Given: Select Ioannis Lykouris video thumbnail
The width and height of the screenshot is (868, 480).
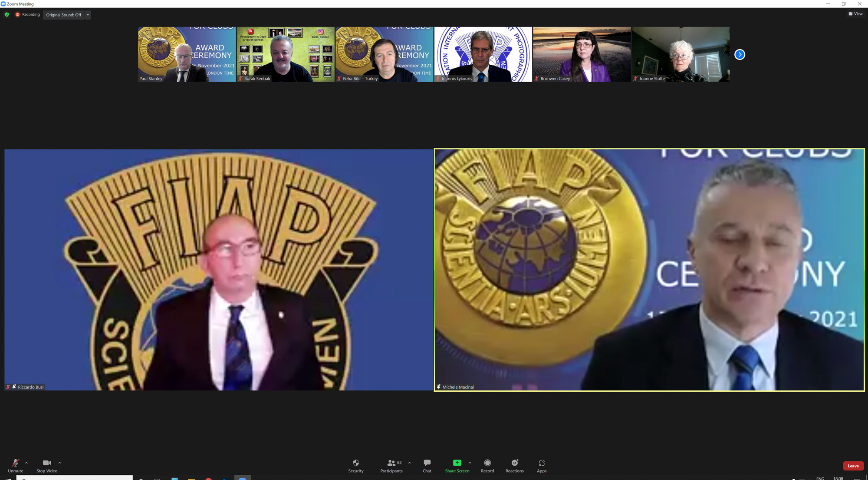Looking at the screenshot, I should (483, 54).
